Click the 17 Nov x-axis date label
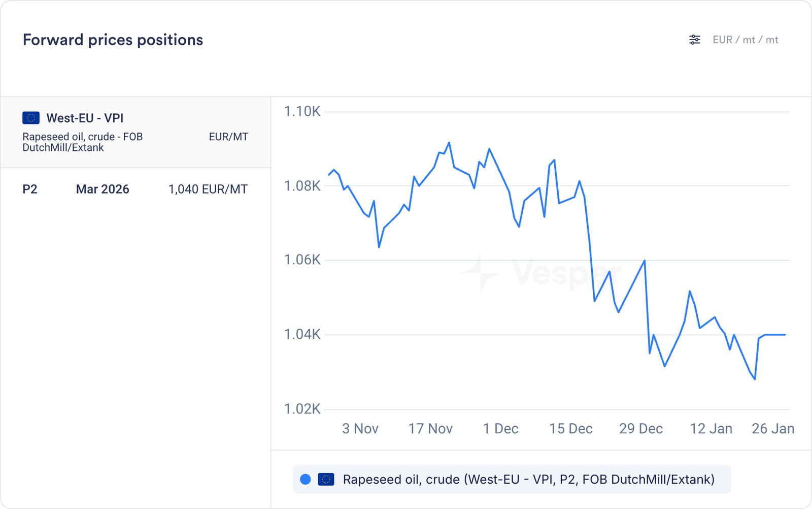 (430, 429)
